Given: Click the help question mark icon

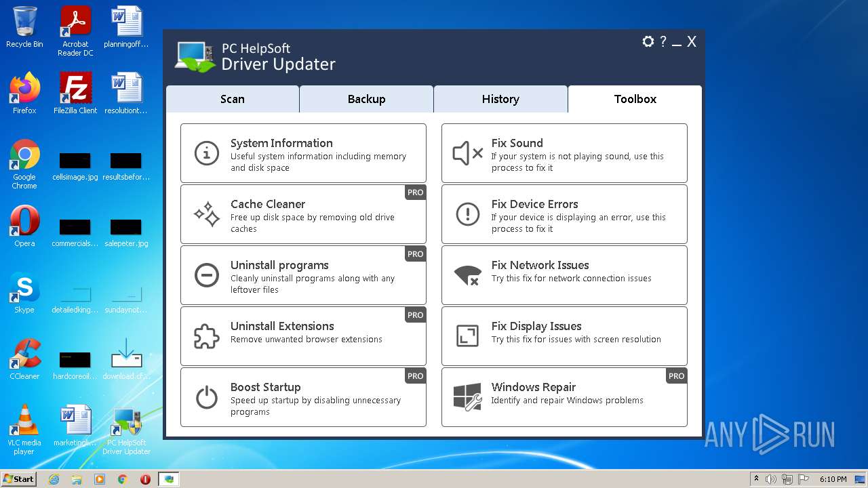Looking at the screenshot, I should click(x=663, y=41).
